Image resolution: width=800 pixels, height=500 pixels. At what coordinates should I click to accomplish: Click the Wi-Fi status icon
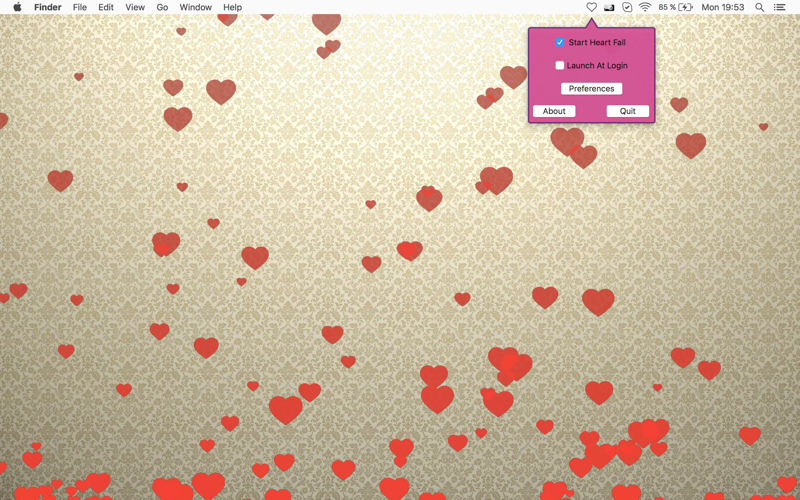click(x=645, y=7)
